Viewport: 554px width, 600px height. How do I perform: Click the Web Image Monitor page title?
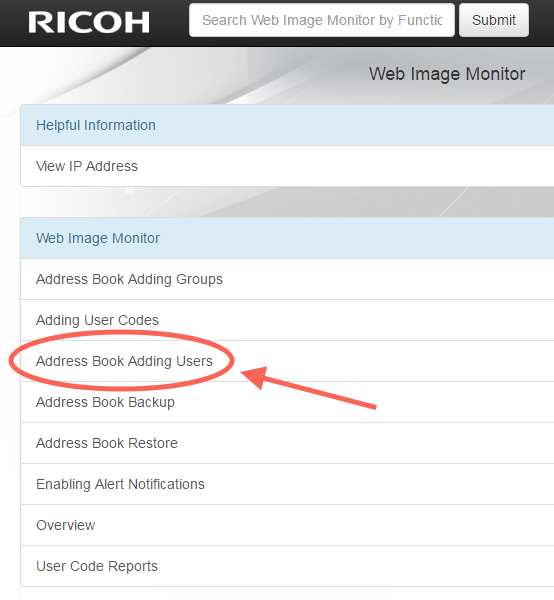click(x=447, y=74)
